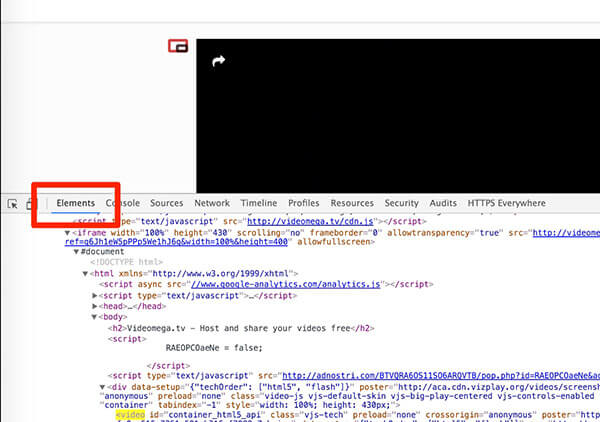Expand the head node
The height and width of the screenshot is (422, 600).
[x=95, y=306]
